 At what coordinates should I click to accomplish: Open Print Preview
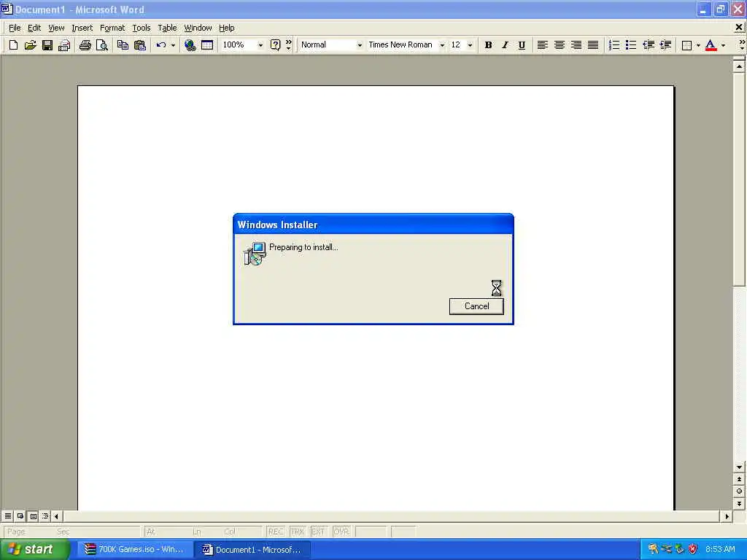click(102, 45)
